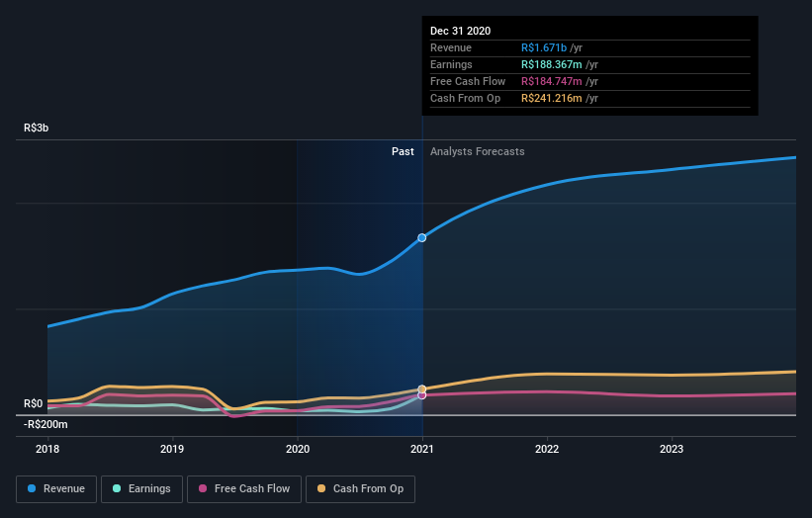Click the blue Revenue data point at 2021
812x518 pixels.
(422, 238)
